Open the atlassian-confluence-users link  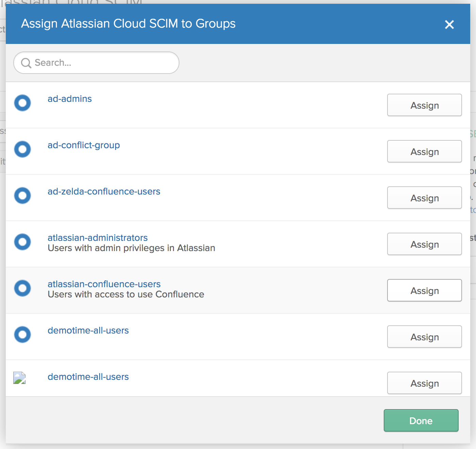[104, 284]
